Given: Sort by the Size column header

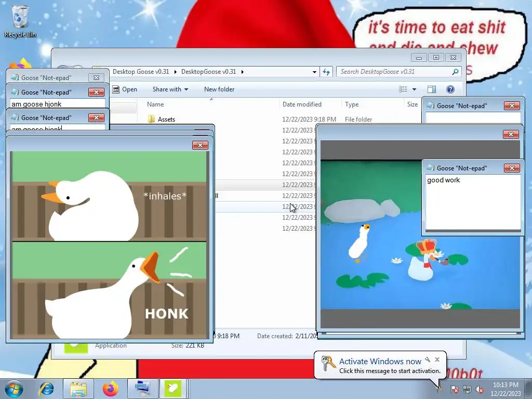Looking at the screenshot, I should (412, 104).
